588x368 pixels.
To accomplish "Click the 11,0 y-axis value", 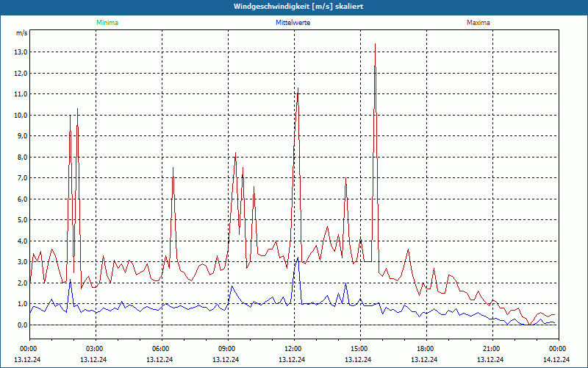I will pos(21,94).
